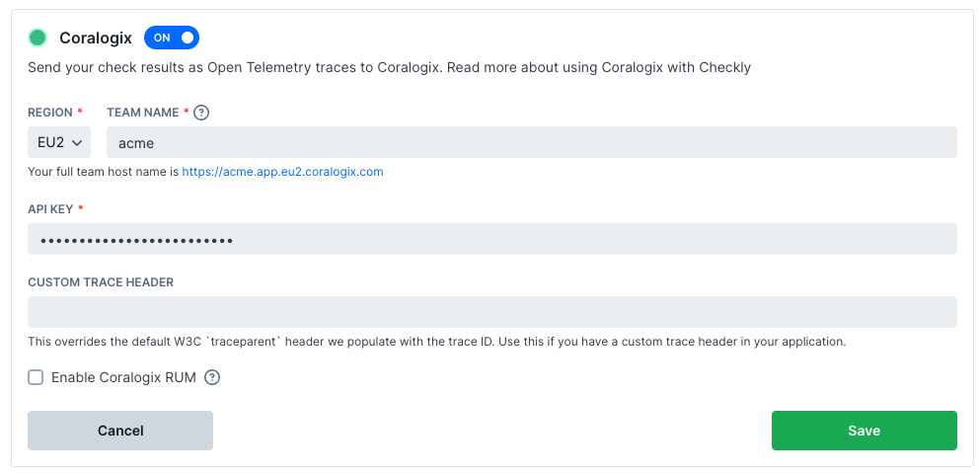Image resolution: width=980 pixels, height=475 pixels.
Task: Click the traceparent override description text
Action: point(436,342)
